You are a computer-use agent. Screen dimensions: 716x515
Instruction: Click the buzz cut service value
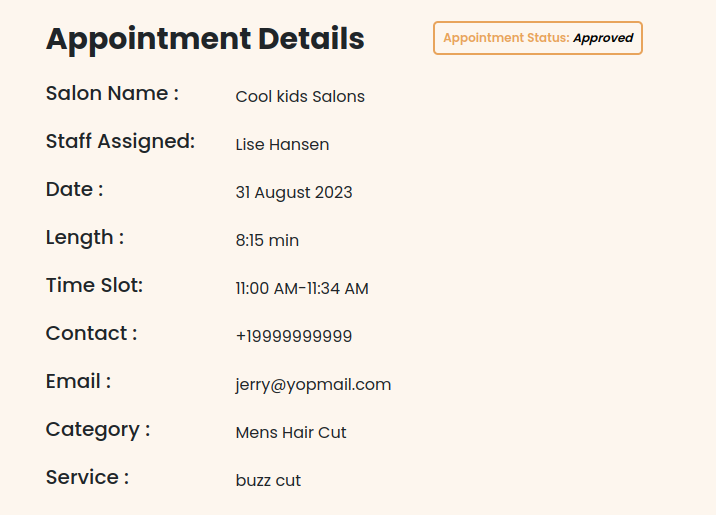tap(268, 481)
